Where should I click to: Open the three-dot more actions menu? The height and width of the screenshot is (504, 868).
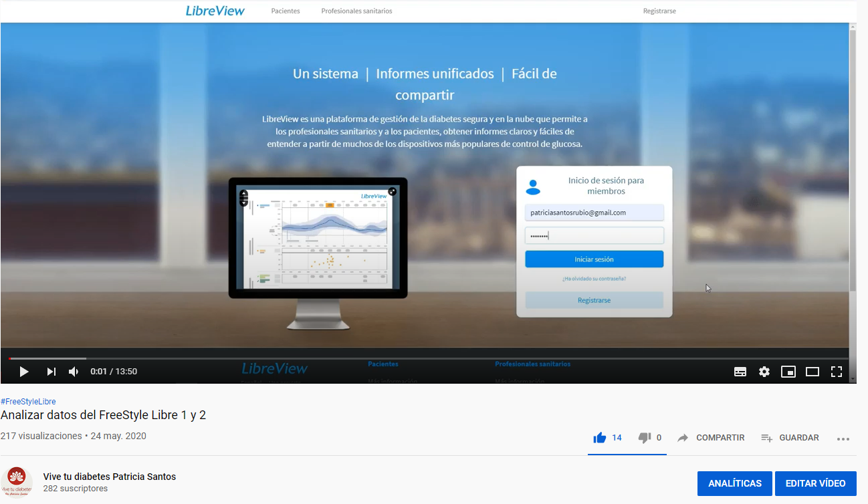pos(843,438)
